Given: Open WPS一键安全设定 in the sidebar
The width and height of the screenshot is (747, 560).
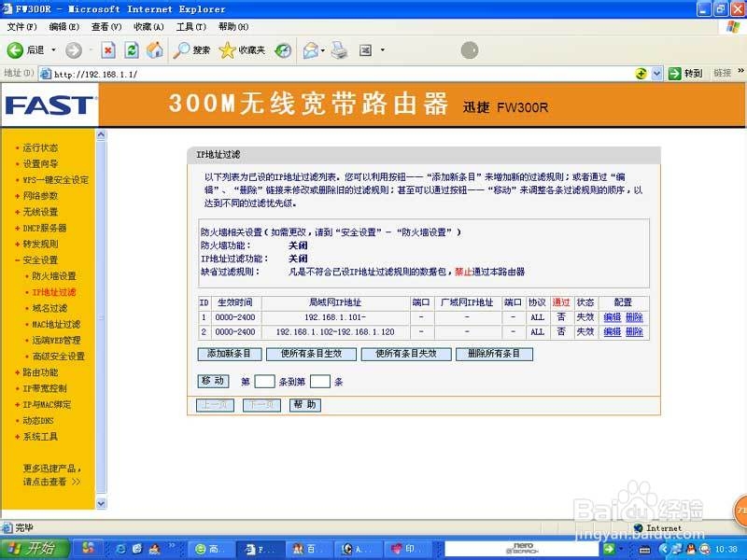Looking at the screenshot, I should point(56,180).
